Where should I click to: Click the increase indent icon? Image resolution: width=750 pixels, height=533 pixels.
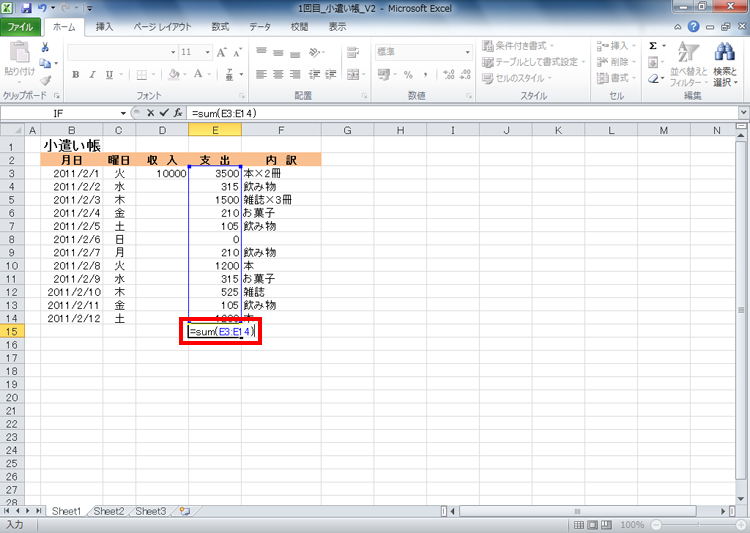click(331, 75)
